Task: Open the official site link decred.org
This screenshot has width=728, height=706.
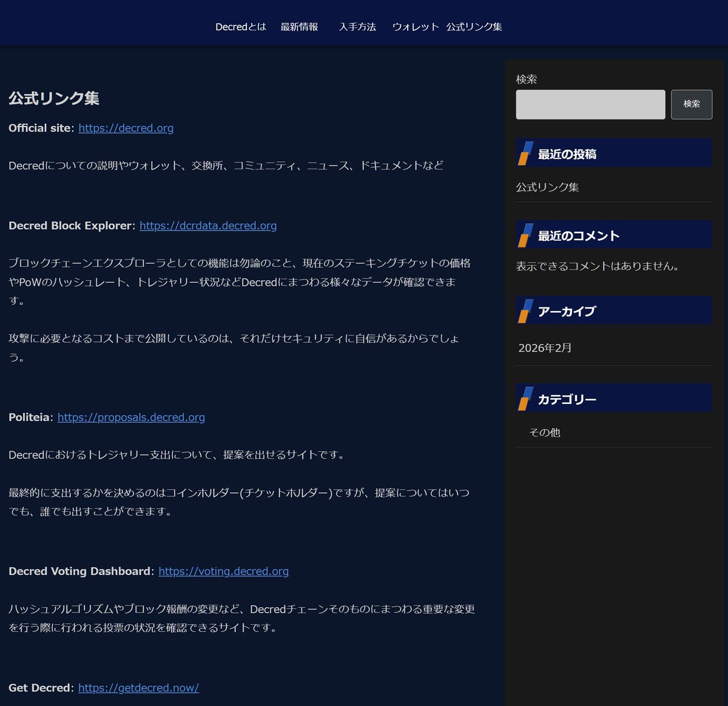Action: point(126,128)
